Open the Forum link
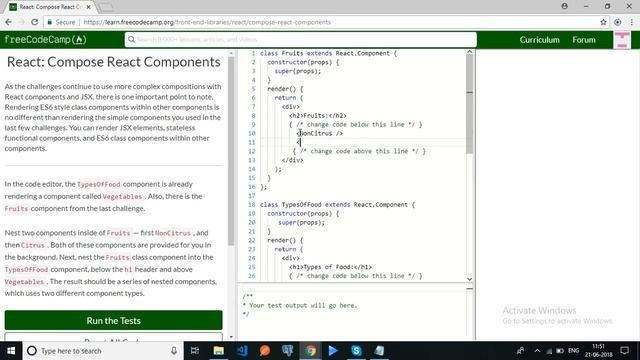 584,40
